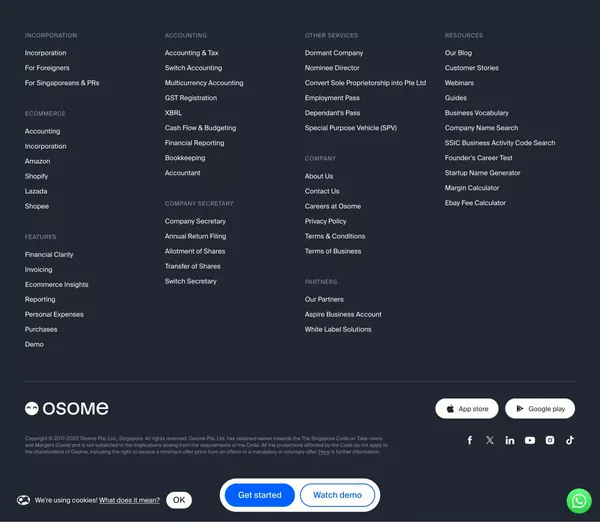The height and width of the screenshot is (525, 600).
Task: Open the Instagram social icon
Action: pos(550,440)
